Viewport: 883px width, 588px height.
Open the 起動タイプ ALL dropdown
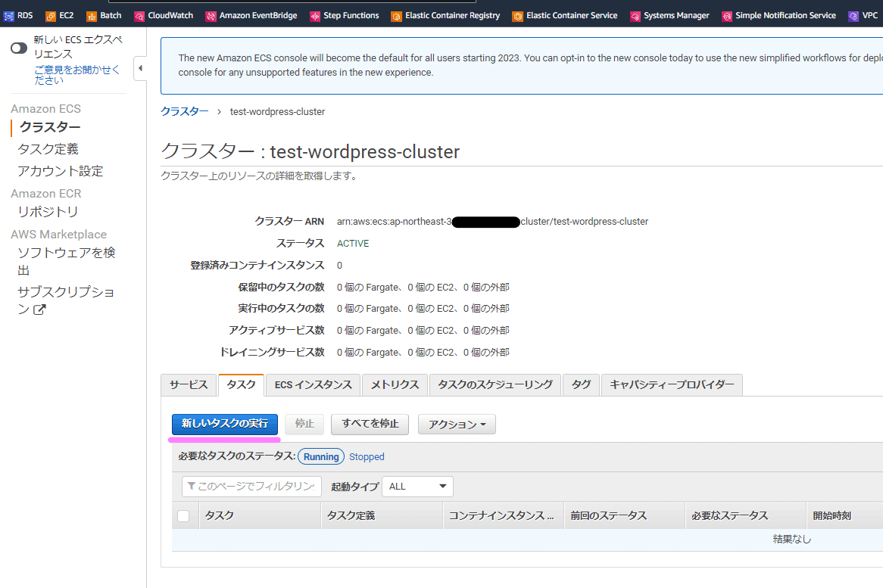(x=417, y=486)
